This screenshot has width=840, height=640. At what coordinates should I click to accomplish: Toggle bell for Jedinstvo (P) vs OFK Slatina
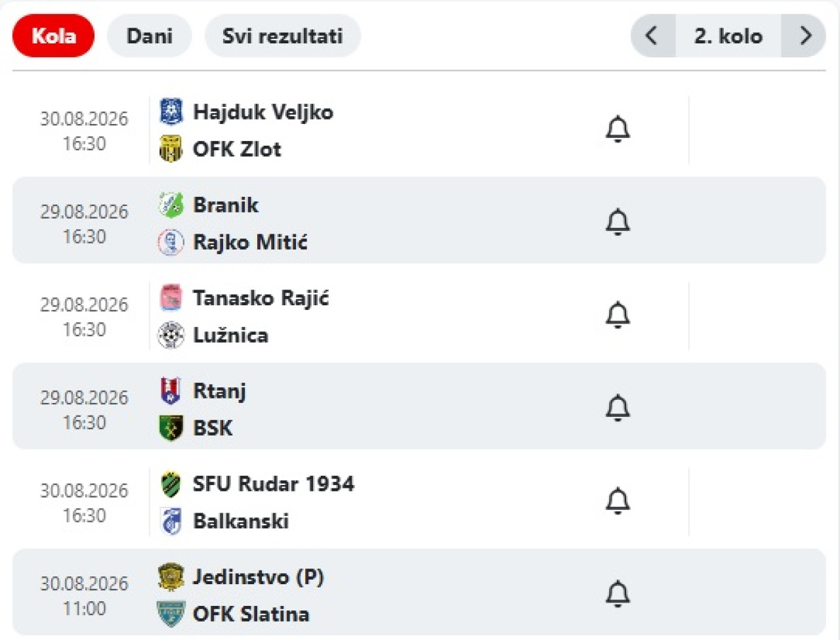(x=618, y=594)
